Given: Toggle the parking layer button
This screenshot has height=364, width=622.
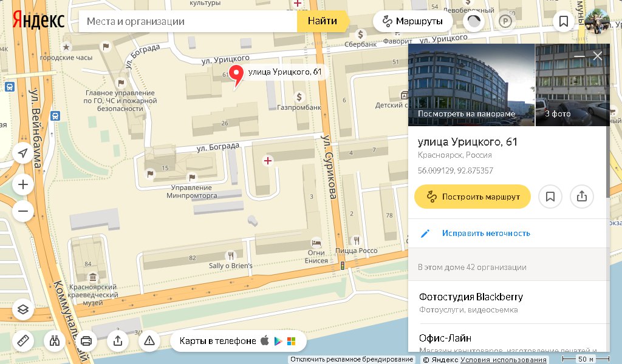Looking at the screenshot, I should (505, 21).
